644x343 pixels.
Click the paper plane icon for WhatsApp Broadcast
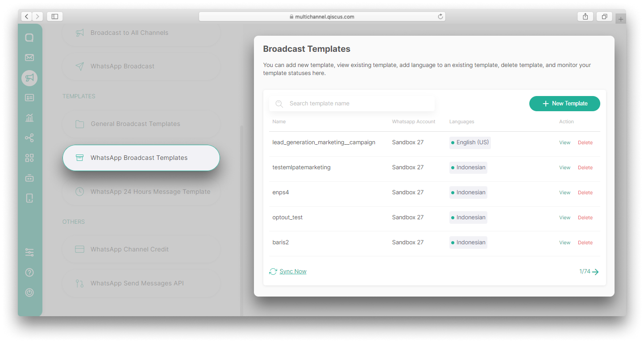click(x=80, y=66)
